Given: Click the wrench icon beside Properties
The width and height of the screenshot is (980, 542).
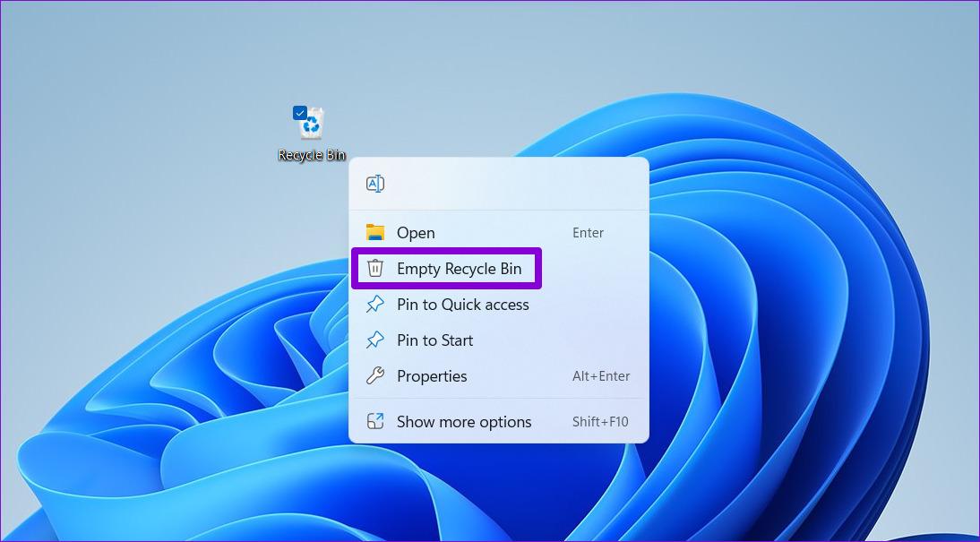Looking at the screenshot, I should [x=375, y=376].
